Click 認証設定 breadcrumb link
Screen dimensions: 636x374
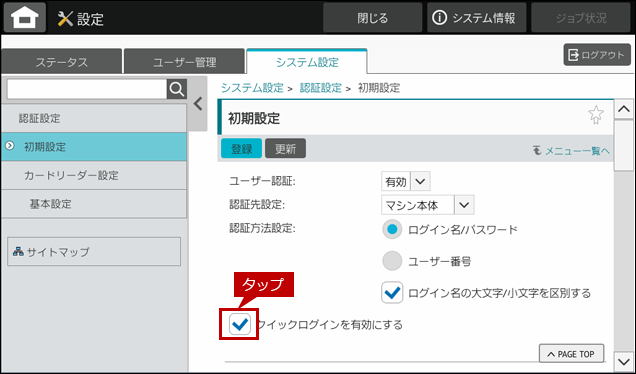(320, 88)
